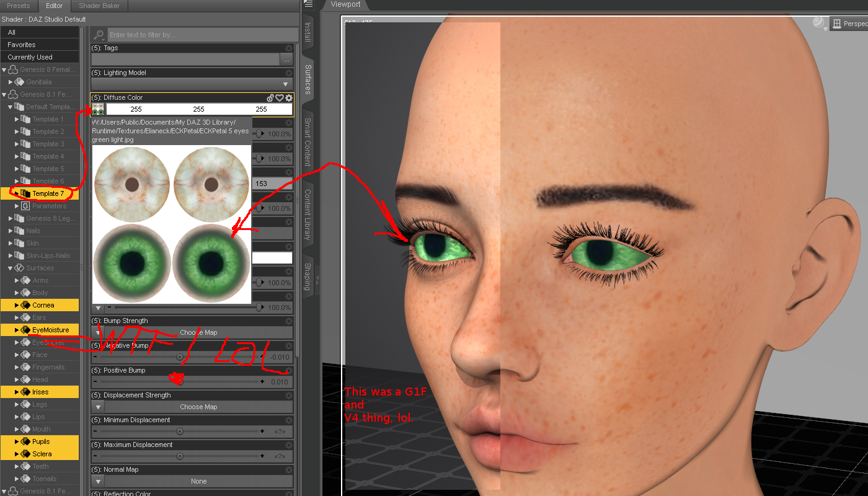The height and width of the screenshot is (496, 868).
Task: Click the viewport draw style sphere icon
Action: click(820, 23)
